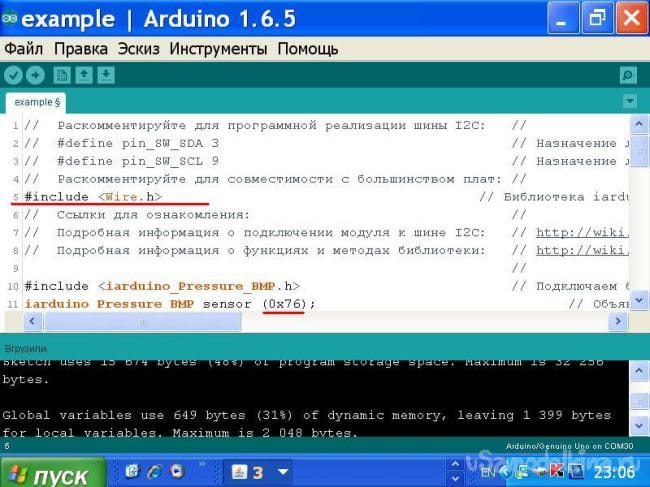Create a new sketch with New icon
This screenshot has height=487, width=650.
click(62, 75)
